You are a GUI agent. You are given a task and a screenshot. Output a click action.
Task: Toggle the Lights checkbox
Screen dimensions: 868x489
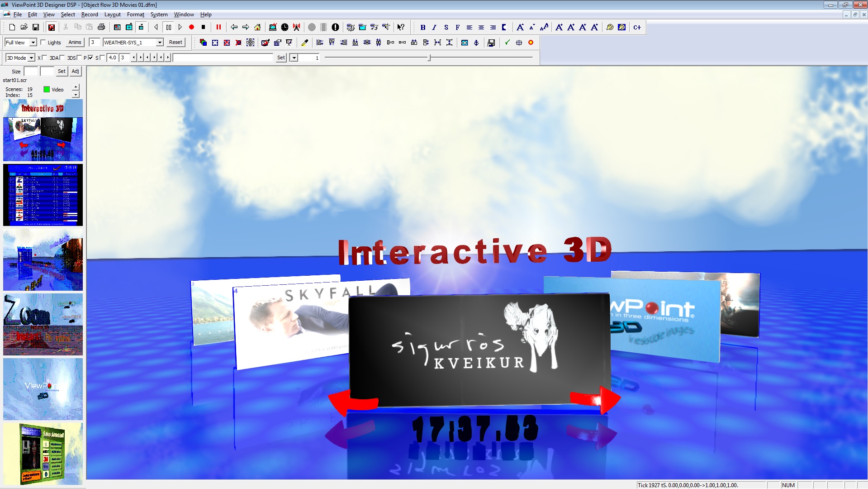pos(43,42)
